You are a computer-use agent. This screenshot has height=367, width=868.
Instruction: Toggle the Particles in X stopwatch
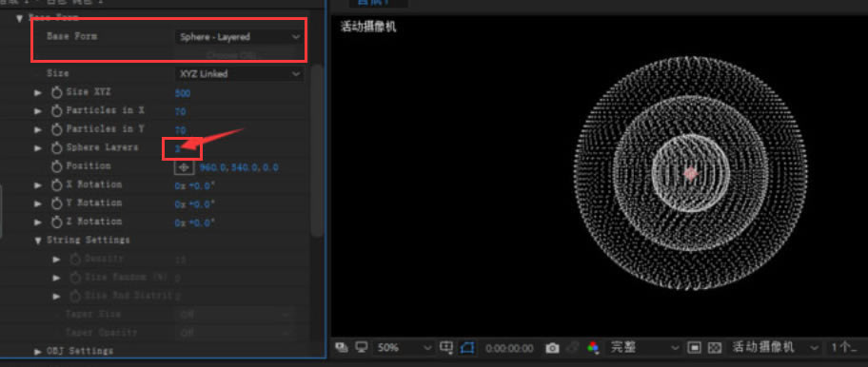click(56, 110)
